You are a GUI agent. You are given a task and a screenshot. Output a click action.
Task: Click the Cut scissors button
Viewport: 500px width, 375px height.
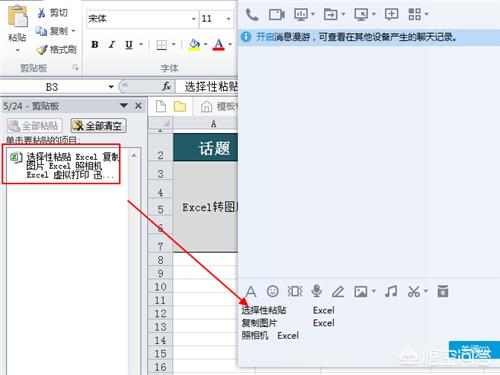(52, 13)
